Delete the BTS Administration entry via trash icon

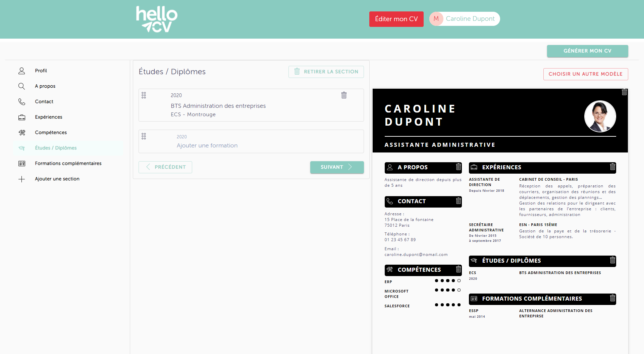[344, 95]
